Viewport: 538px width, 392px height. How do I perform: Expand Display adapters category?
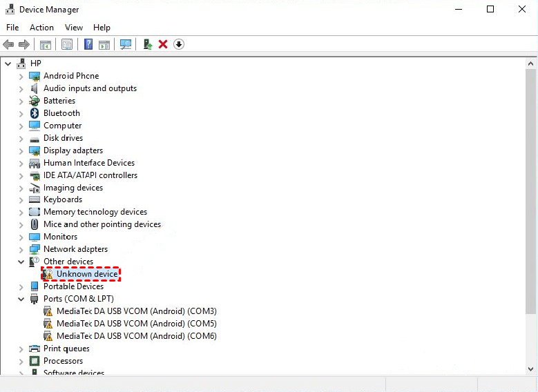click(21, 151)
